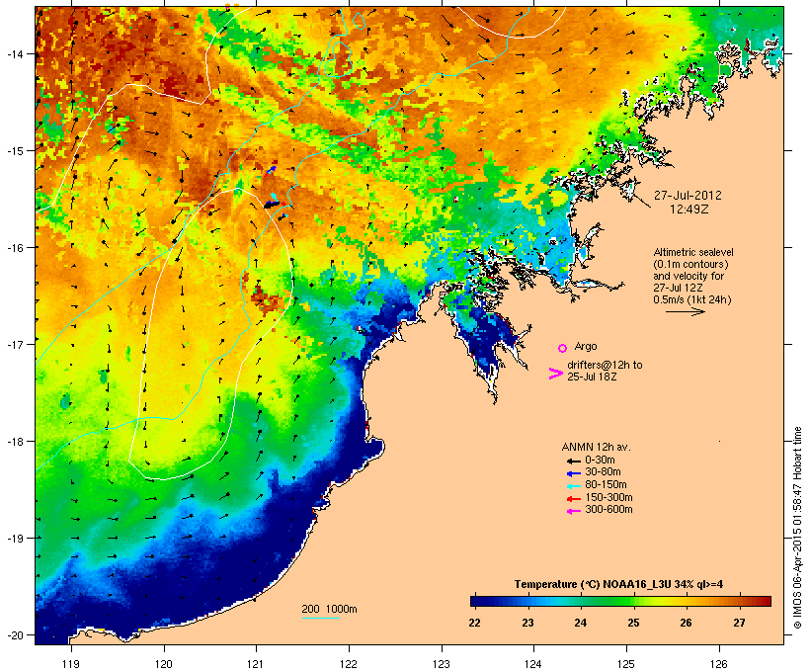
Task: Click the temperature color bar near 22
Action: (475, 601)
